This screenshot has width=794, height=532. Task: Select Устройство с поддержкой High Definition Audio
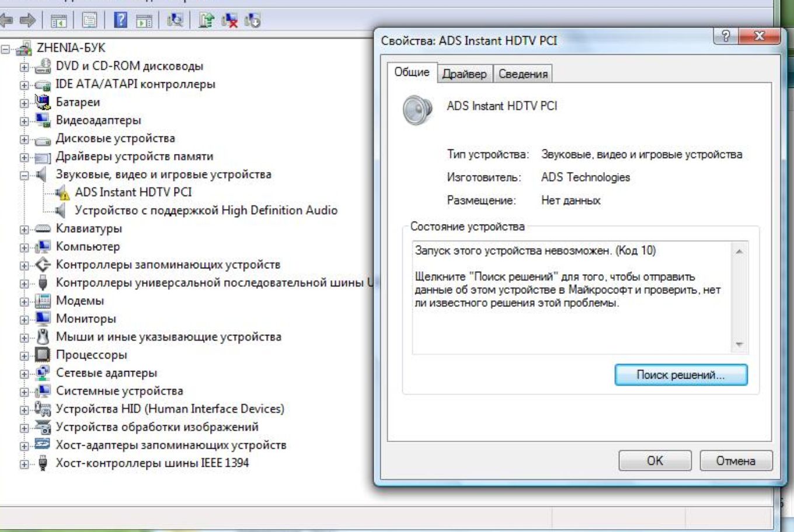[206, 211]
